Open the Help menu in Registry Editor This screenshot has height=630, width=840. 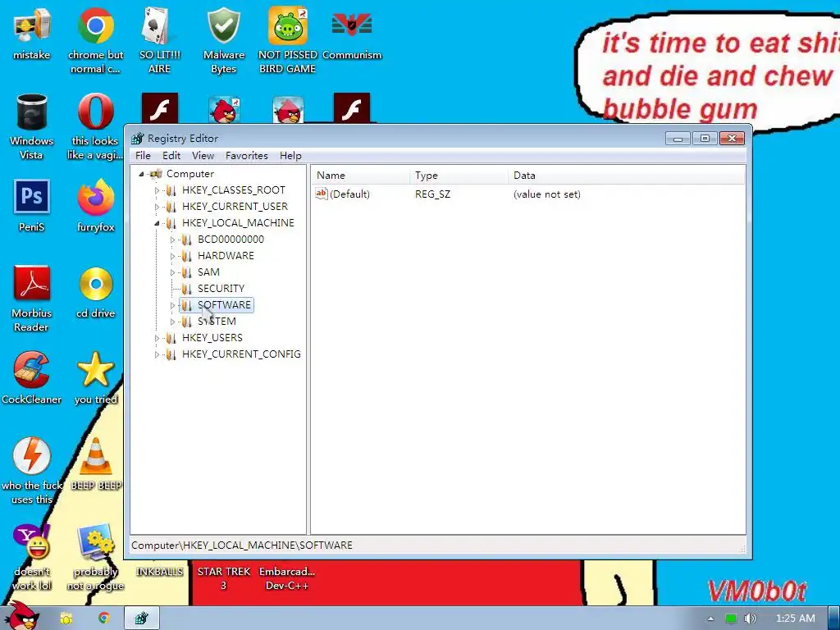tap(290, 155)
